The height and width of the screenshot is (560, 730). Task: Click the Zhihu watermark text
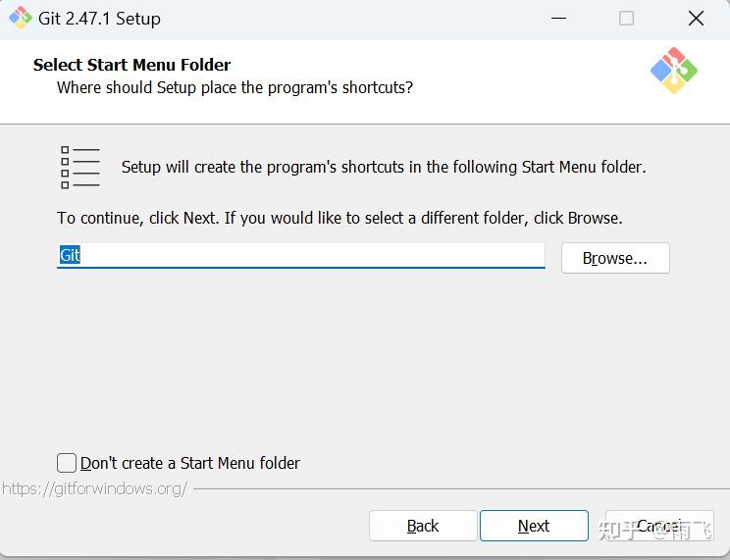coord(655,531)
